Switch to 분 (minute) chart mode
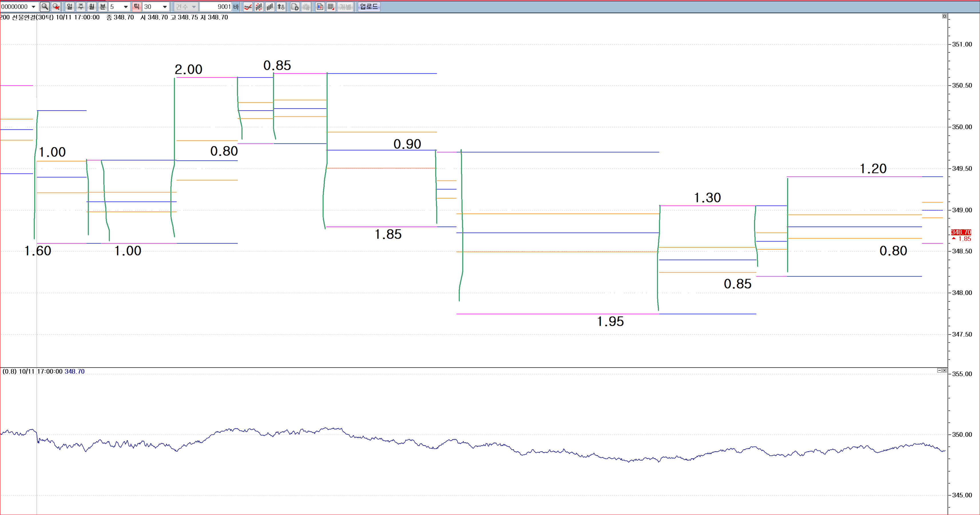This screenshot has height=515, width=980. pos(103,7)
